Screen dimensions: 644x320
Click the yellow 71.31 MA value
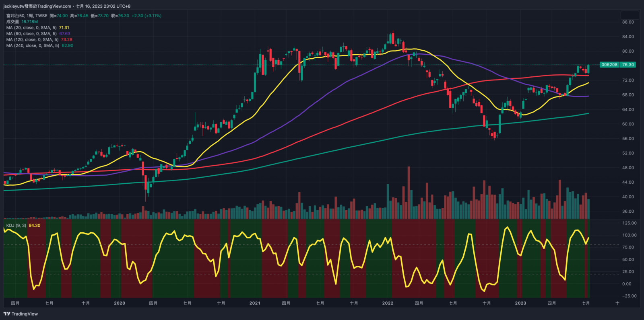click(64, 28)
